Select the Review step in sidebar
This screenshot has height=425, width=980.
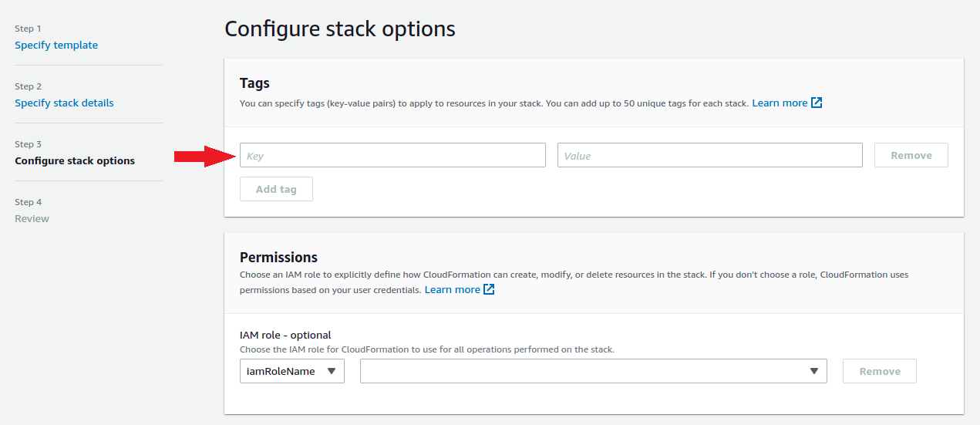pos(32,218)
